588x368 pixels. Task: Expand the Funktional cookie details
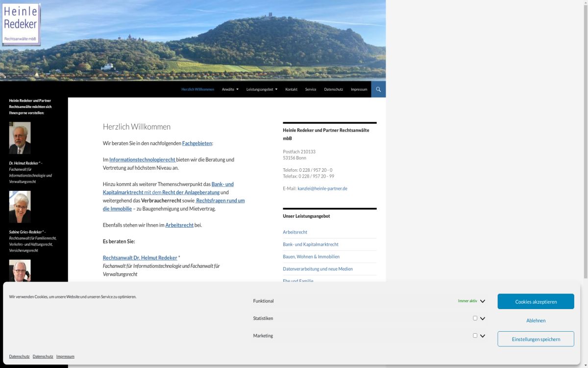pyautogui.click(x=483, y=301)
